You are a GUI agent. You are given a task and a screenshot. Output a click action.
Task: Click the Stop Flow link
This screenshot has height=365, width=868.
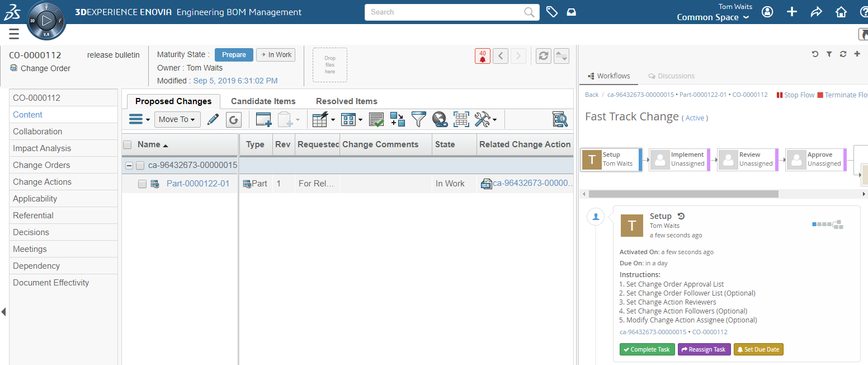coord(795,95)
